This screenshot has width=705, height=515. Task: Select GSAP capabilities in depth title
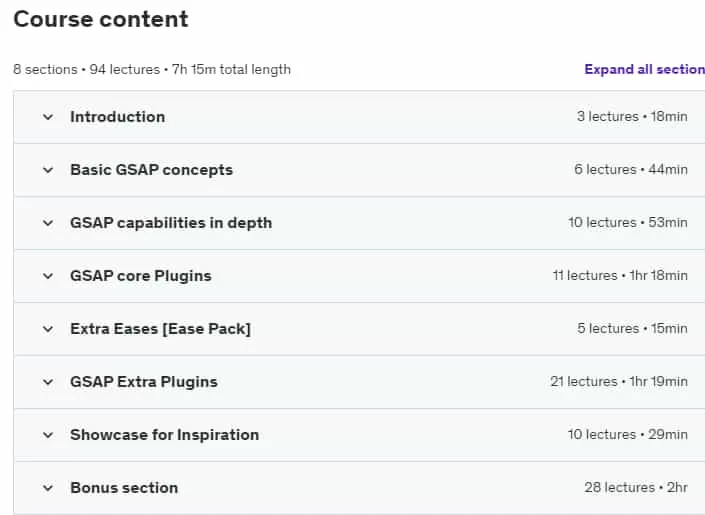pyautogui.click(x=171, y=223)
